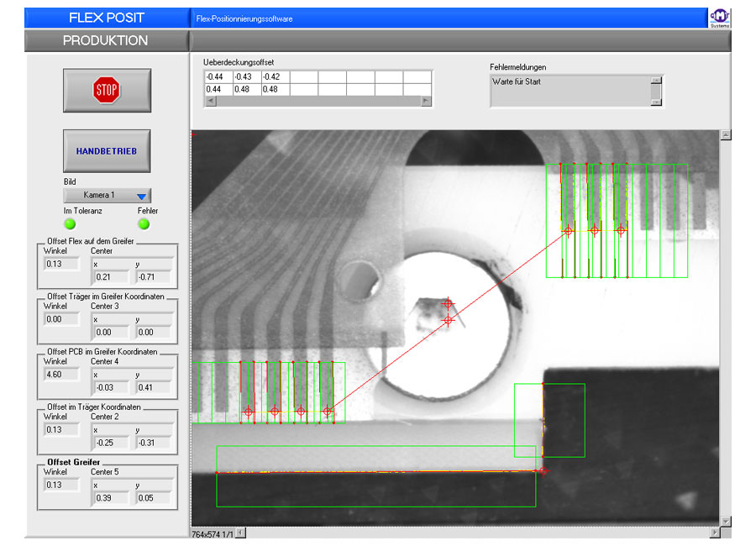Image resolution: width=756 pixels, height=546 pixels.
Task: Click Offset Greifer x field showing 0.39
Action: [109, 497]
